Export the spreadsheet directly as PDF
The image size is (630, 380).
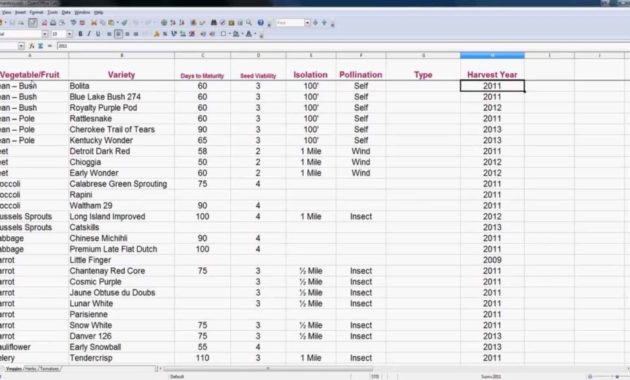(x=44, y=23)
